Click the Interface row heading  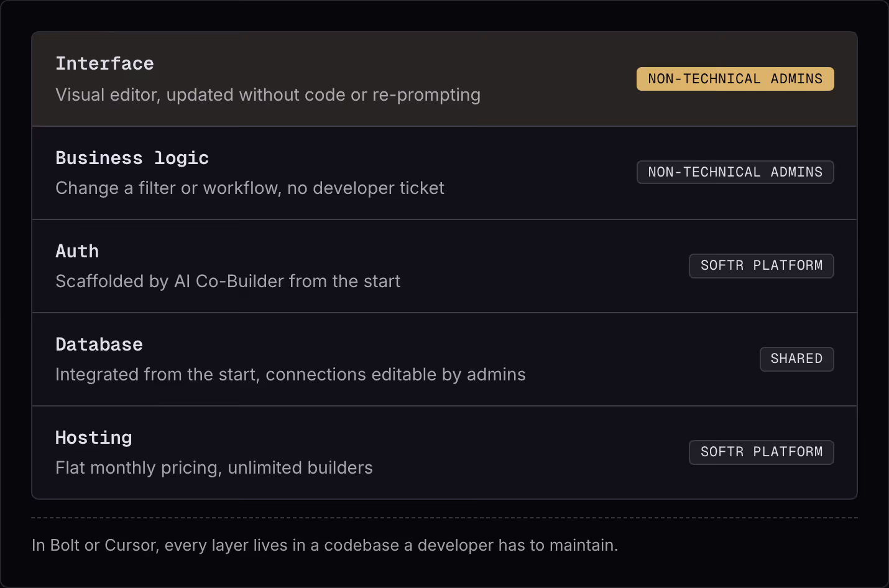[x=104, y=63]
